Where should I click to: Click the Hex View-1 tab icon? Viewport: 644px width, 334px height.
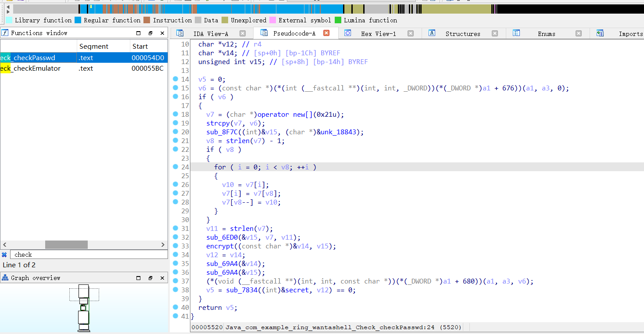(347, 33)
